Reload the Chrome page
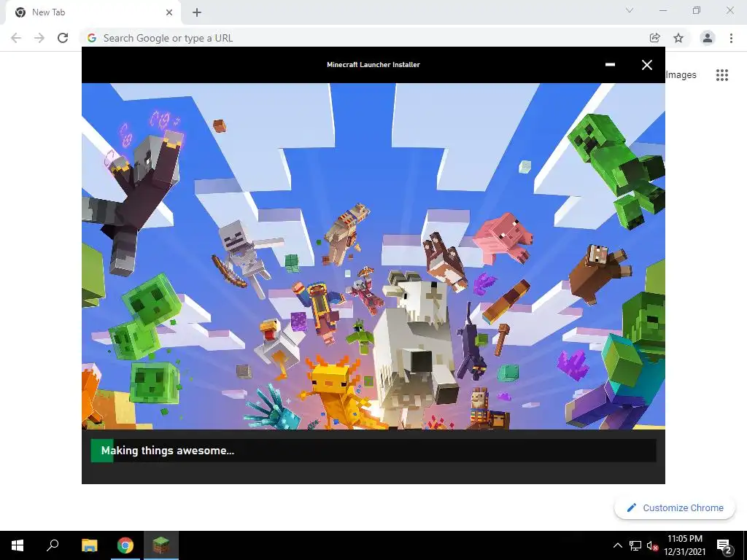Image resolution: width=747 pixels, height=560 pixels. pos(63,38)
